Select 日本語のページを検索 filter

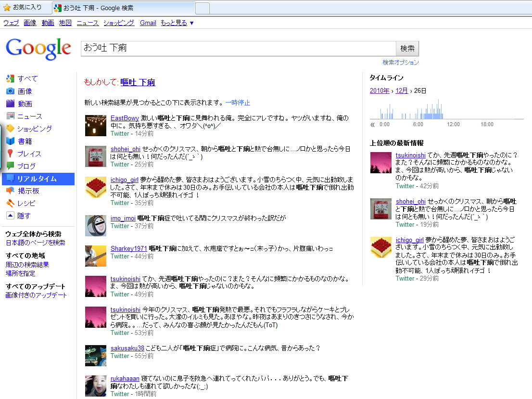click(x=35, y=243)
